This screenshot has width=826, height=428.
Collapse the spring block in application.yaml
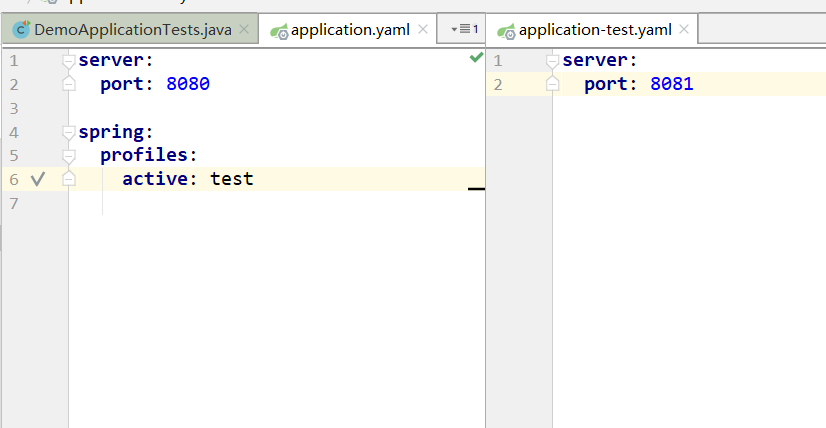pyautogui.click(x=68, y=132)
